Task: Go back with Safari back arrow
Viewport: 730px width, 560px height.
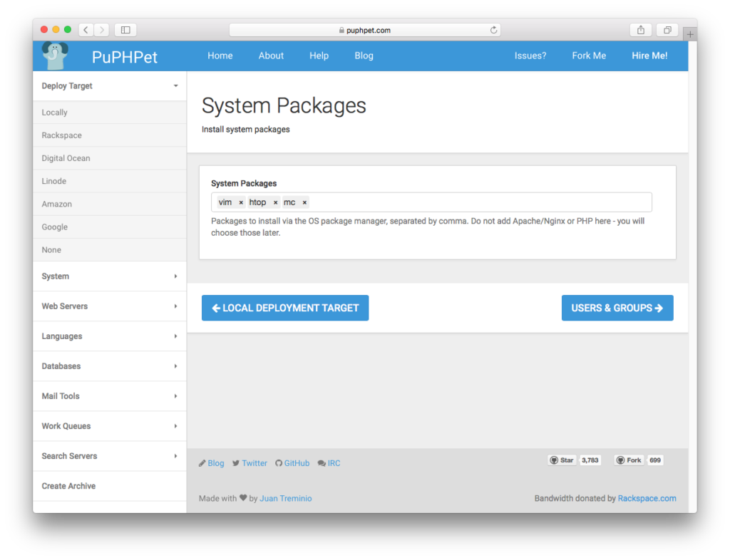Action: coord(86,30)
